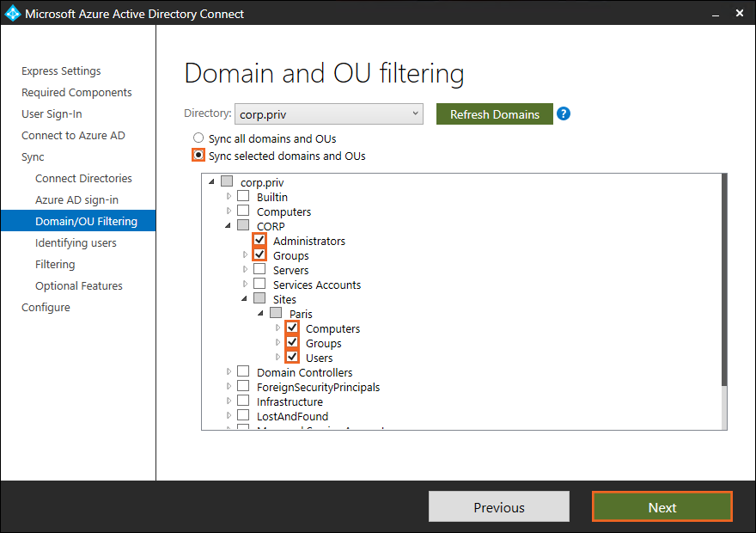
Task: Select Sync selected domains and OUs radio
Action: pos(198,156)
